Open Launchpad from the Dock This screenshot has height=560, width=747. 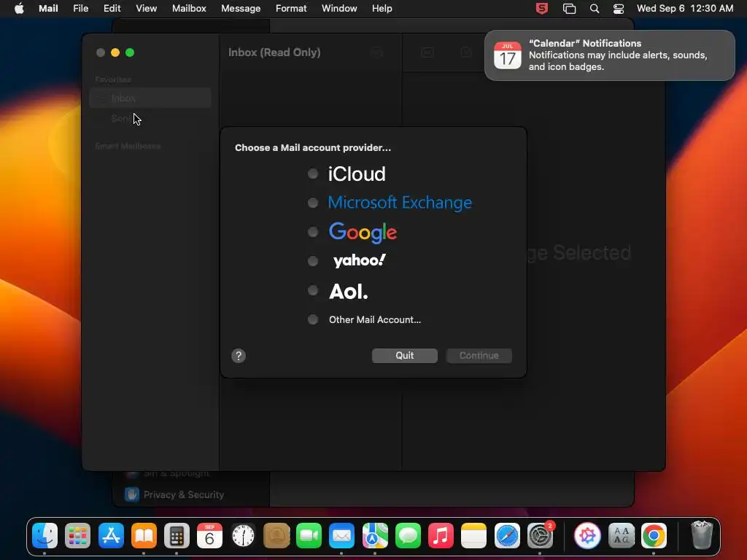[77, 535]
